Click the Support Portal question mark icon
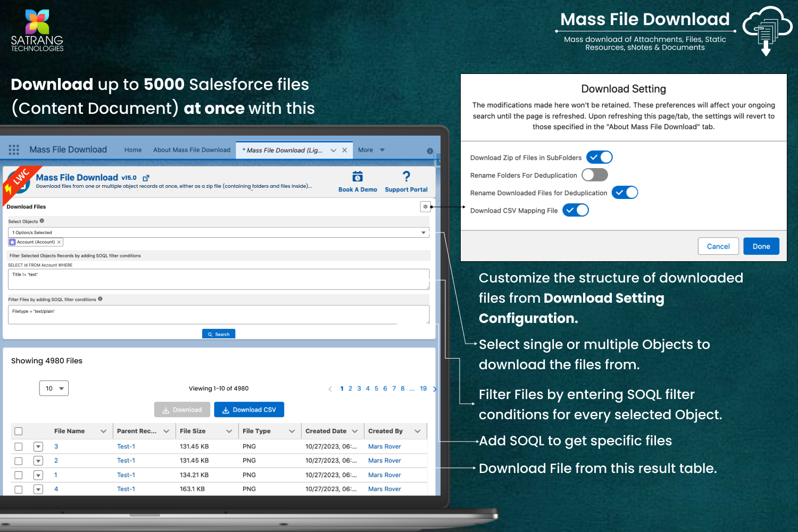Image resolution: width=798 pixels, height=532 pixels. click(406, 177)
